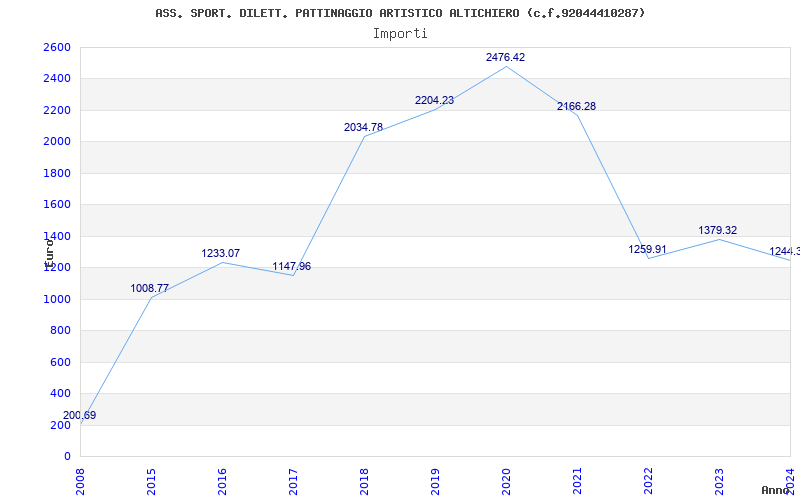Screen dimensions: 800x500
Task: Click data label 1379.32
Action: 717,230
